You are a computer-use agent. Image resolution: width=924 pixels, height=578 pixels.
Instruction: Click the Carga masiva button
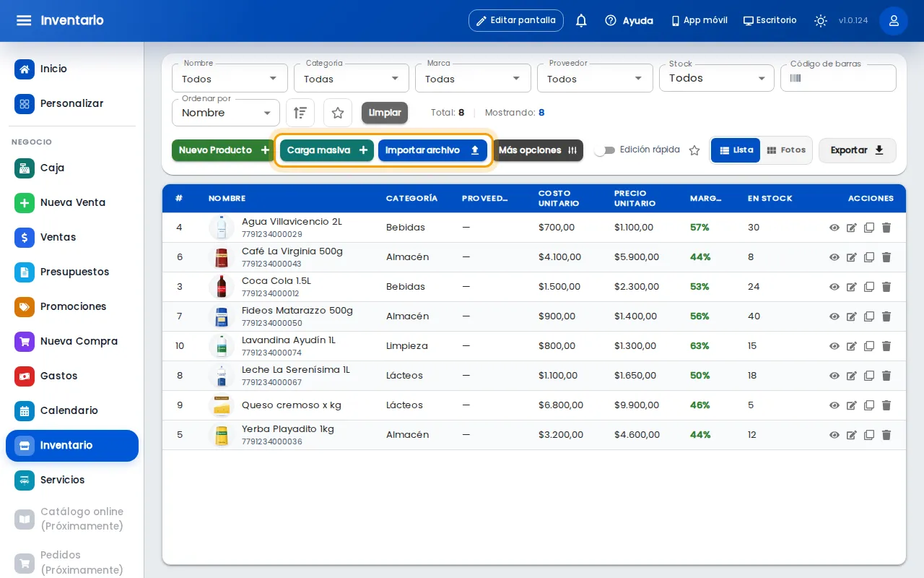(327, 150)
